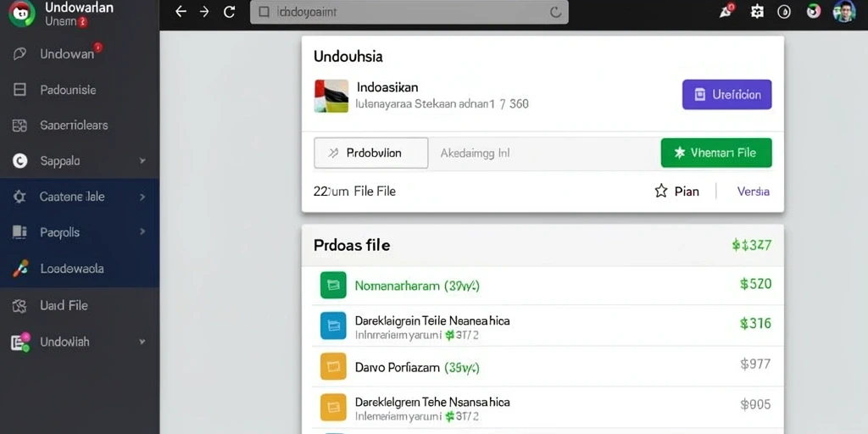
Task: Expand the Sappala sidebar item
Action: point(80,161)
